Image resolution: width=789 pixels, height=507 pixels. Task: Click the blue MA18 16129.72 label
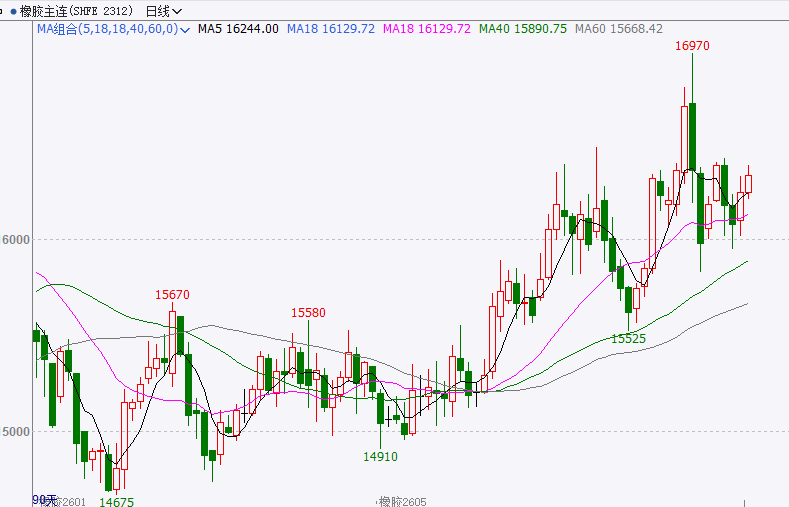[x=330, y=29]
